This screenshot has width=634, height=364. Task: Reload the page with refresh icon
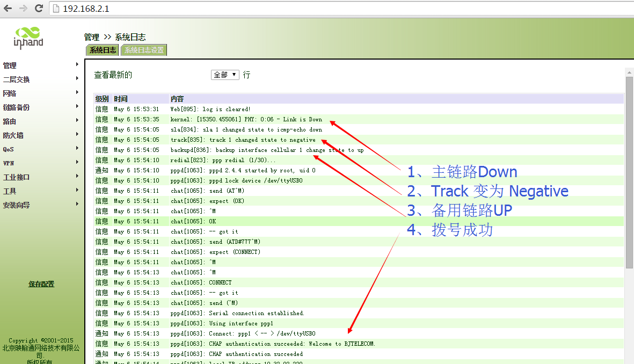point(39,9)
